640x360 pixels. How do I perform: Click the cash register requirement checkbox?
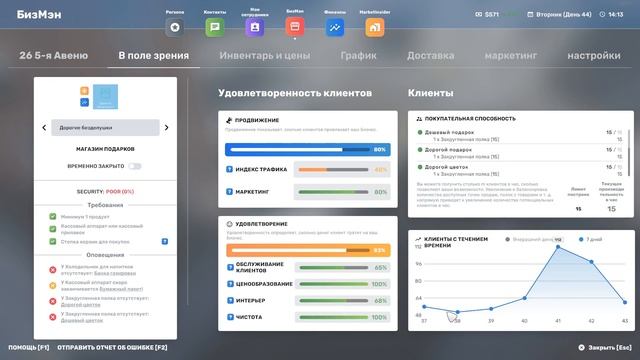(53, 229)
